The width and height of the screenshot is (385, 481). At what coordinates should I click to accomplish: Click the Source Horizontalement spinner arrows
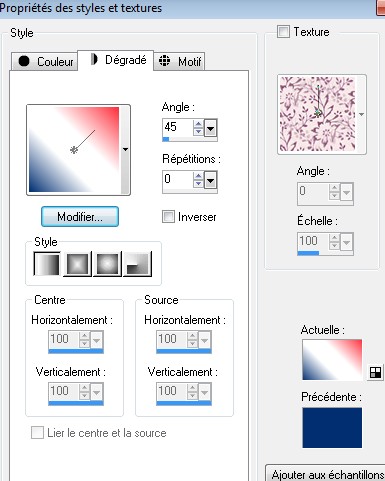192,340
